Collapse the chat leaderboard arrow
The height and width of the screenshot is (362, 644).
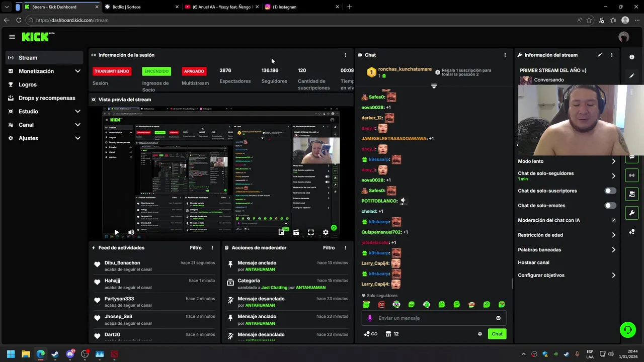coord(434,86)
